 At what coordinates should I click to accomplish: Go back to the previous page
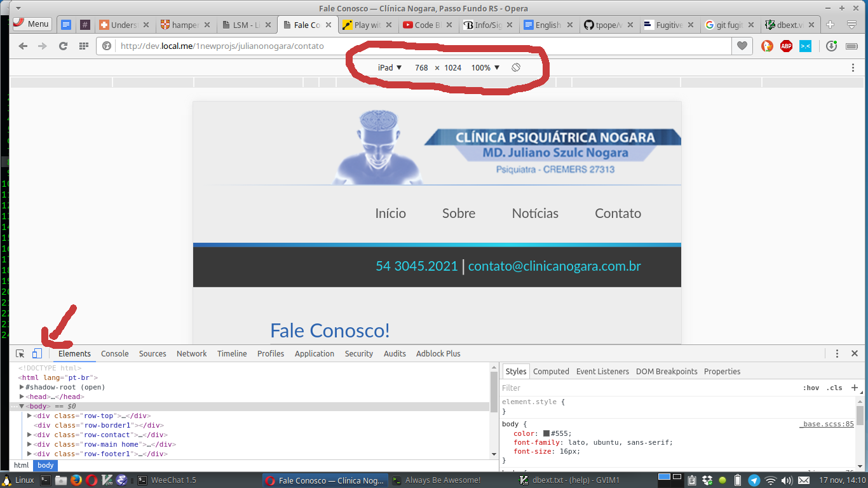[x=23, y=46]
